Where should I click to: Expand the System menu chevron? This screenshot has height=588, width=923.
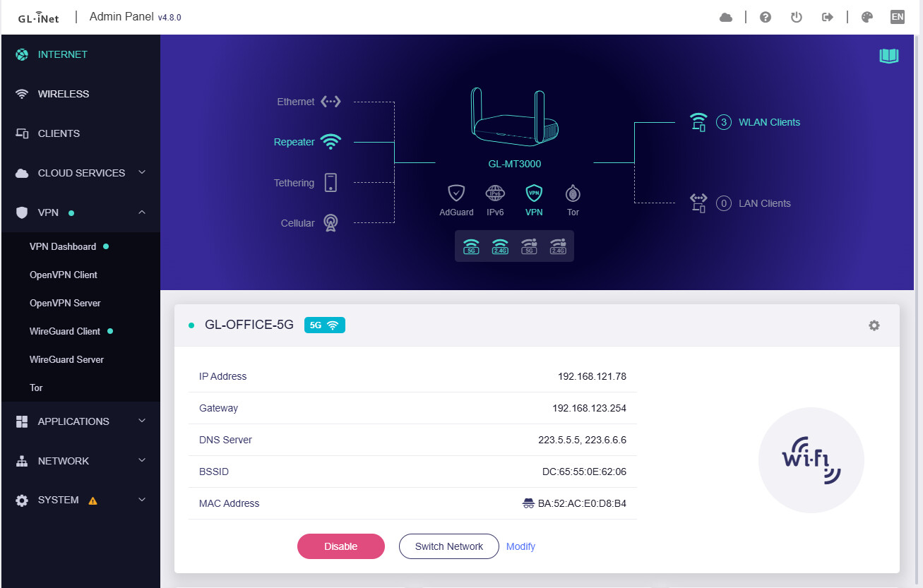click(142, 500)
